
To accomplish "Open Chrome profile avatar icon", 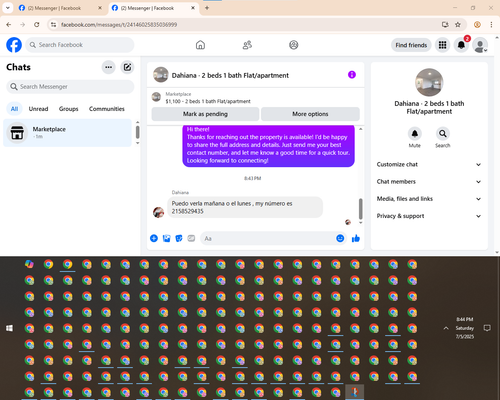I will [477, 25].
